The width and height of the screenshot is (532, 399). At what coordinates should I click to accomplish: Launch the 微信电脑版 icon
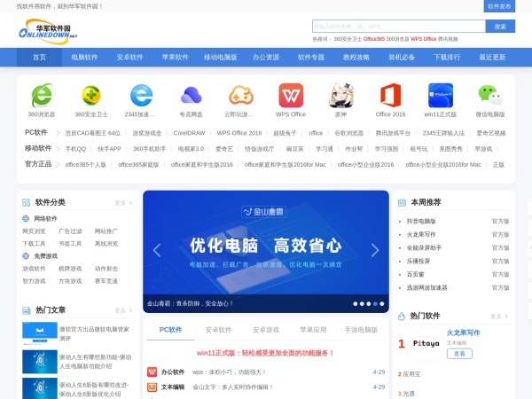[x=489, y=95]
